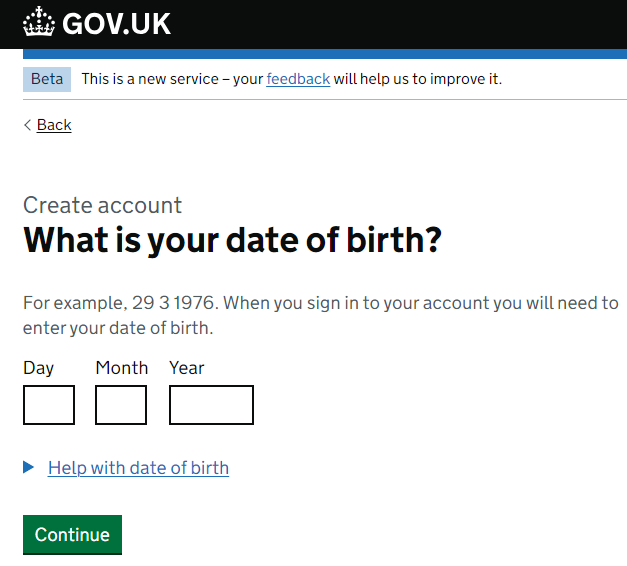
Task: Open the feedback link in banner
Action: (x=298, y=79)
